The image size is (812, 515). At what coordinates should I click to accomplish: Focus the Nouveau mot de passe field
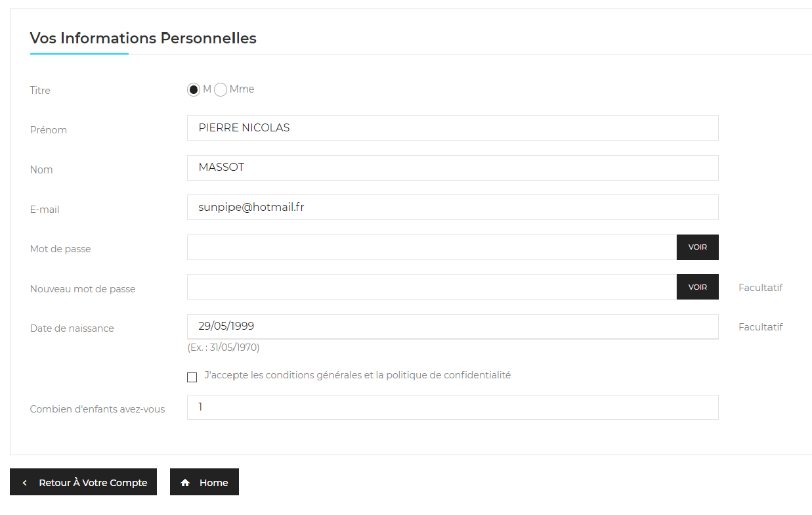point(432,287)
